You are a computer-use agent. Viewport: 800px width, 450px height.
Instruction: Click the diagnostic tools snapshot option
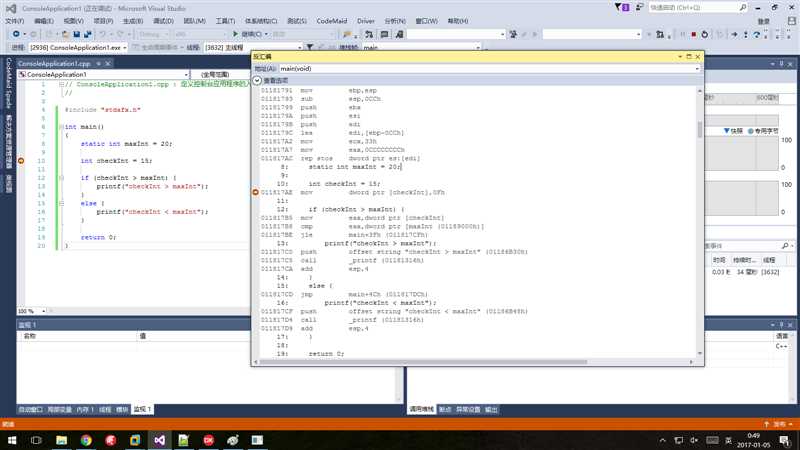point(733,131)
